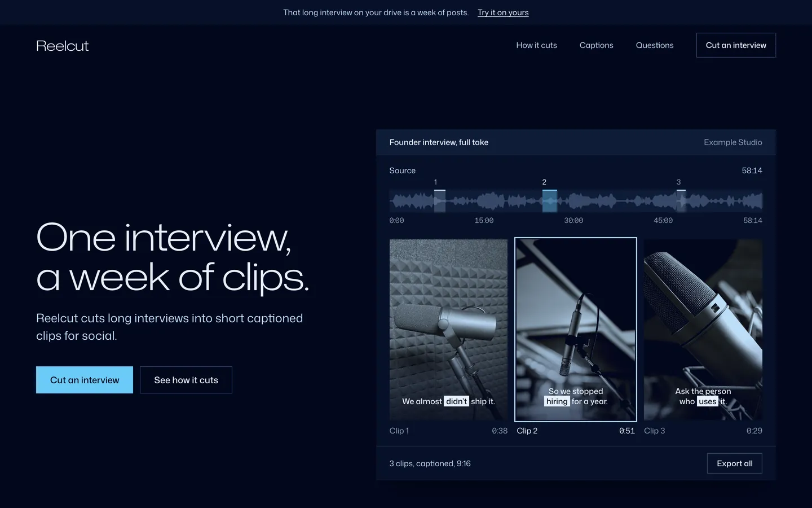Open the Clip 3 thumbnail

(x=703, y=330)
